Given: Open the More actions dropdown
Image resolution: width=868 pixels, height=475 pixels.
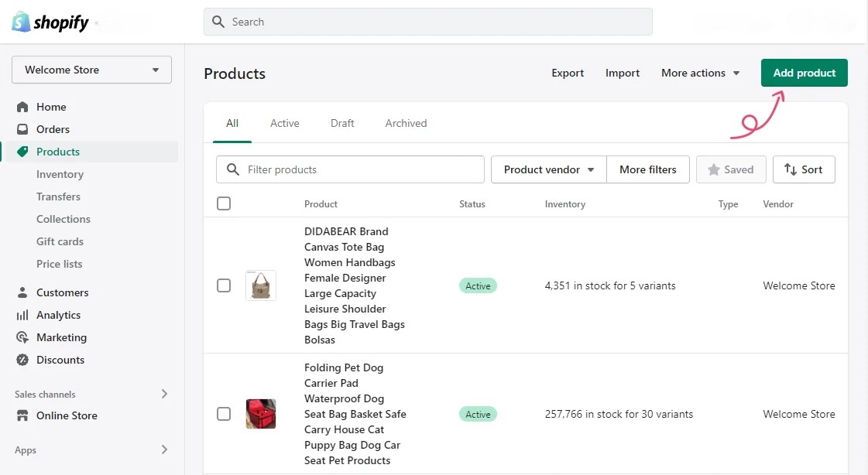Looking at the screenshot, I should tap(700, 73).
